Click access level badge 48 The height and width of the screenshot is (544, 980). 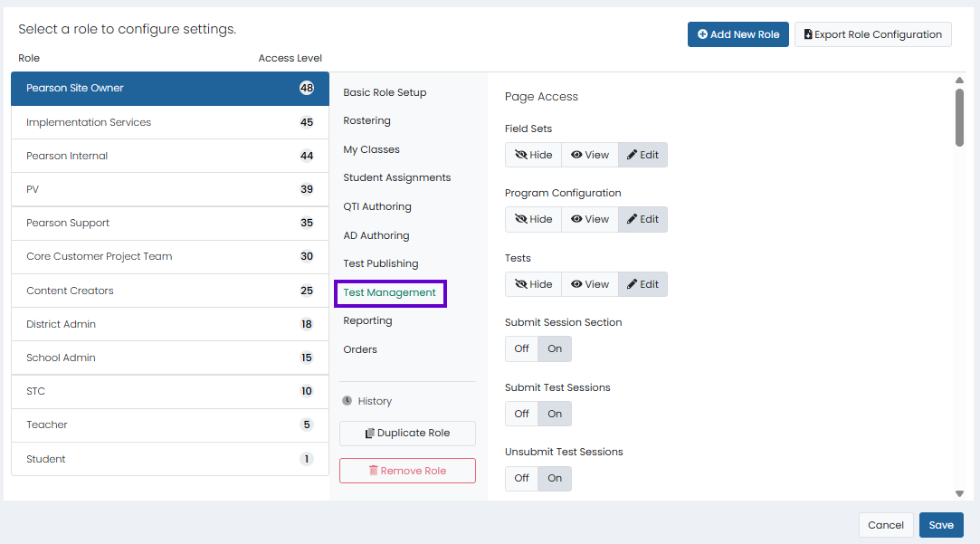pos(306,88)
